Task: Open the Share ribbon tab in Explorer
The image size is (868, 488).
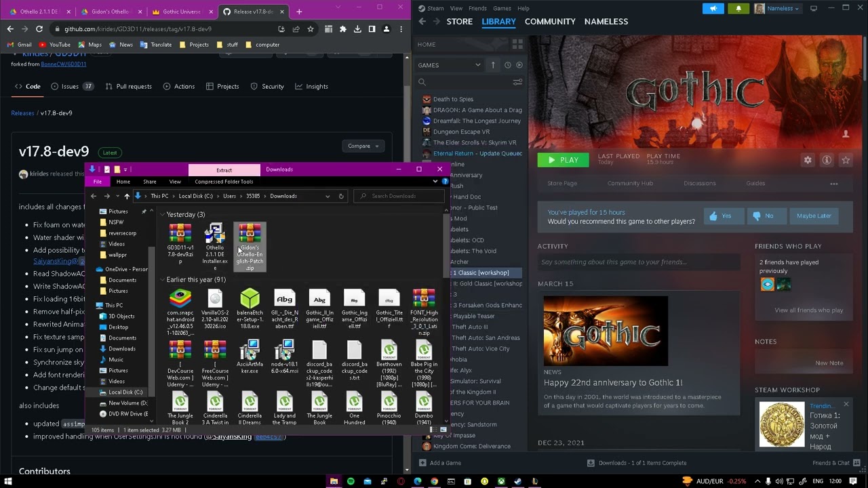Action: 149,182
